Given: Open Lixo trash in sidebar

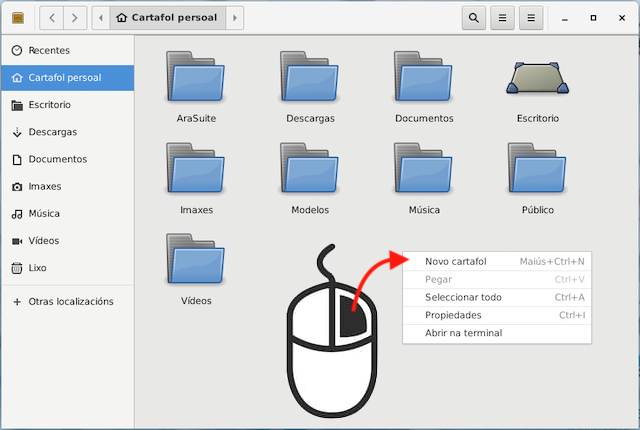Looking at the screenshot, I should 40,268.
